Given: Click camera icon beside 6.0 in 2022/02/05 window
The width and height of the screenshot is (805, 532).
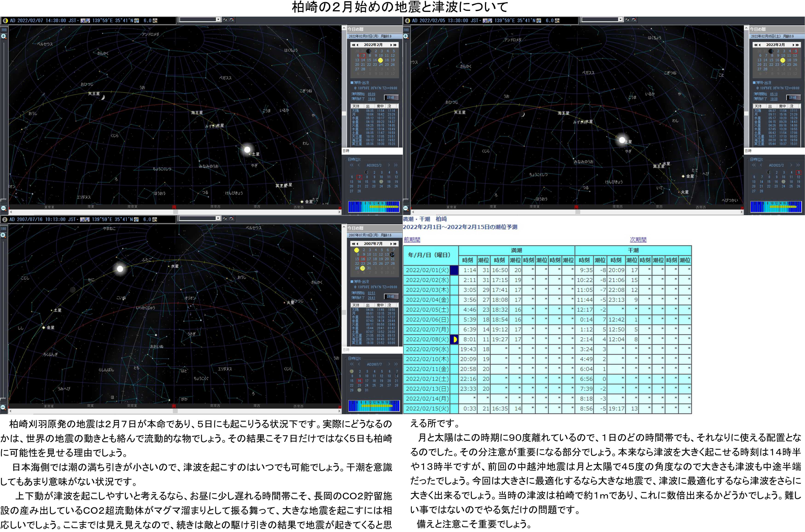Looking at the screenshot, I should (557, 20).
